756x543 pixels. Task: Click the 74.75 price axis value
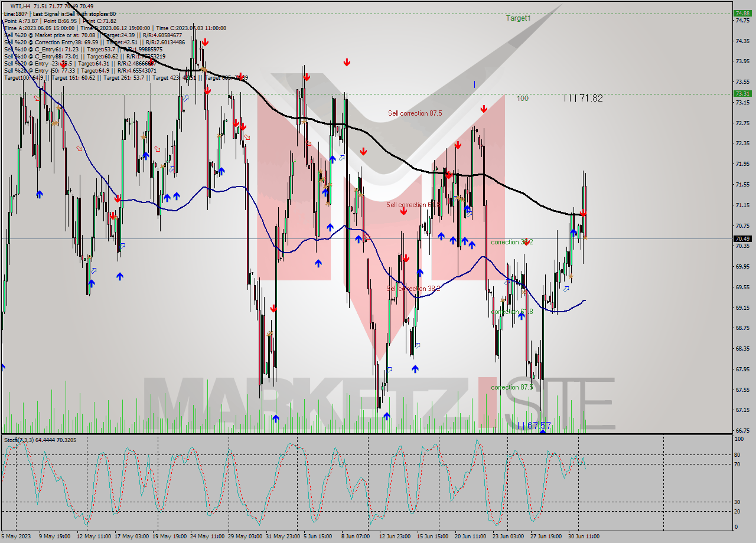[742, 20]
